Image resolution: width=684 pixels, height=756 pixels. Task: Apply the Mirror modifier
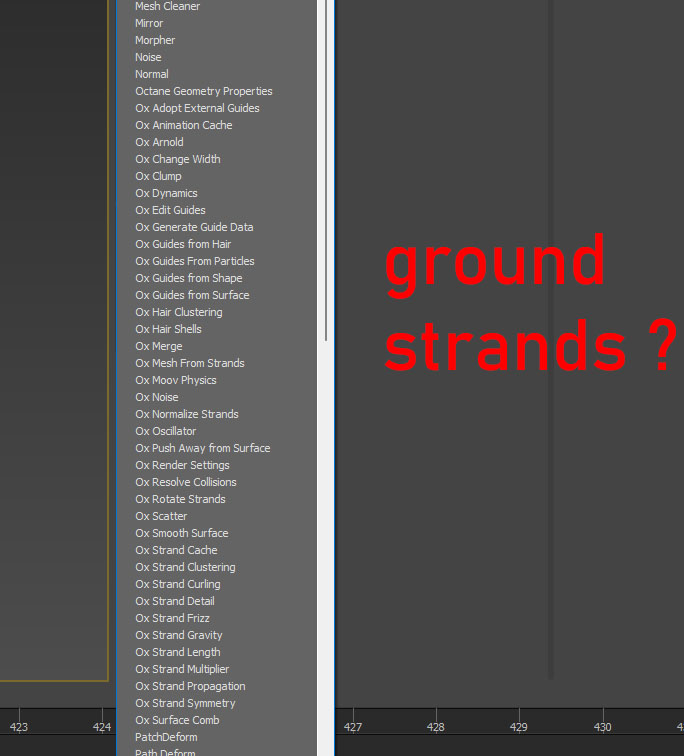(149, 23)
